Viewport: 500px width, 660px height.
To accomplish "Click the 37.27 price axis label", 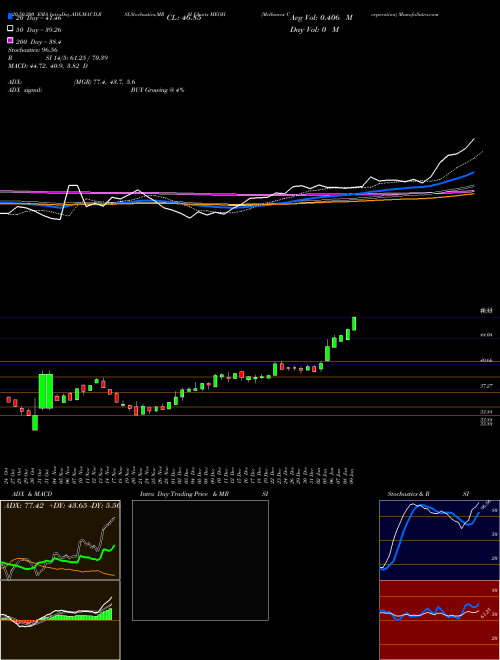I will [x=486, y=386].
